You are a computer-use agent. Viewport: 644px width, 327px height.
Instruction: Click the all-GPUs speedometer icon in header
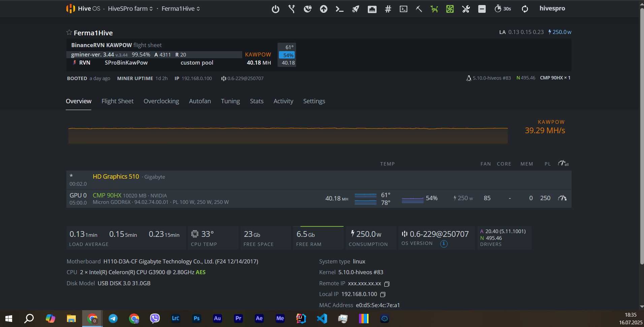click(563, 163)
